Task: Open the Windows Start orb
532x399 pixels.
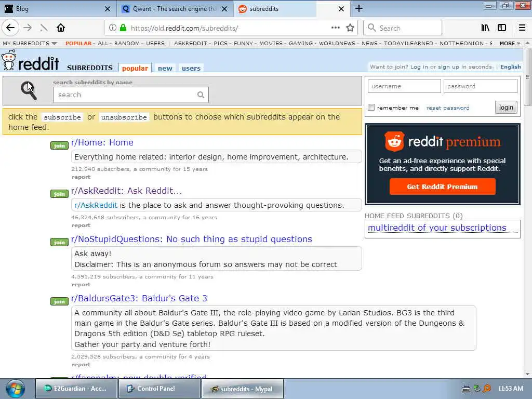Action: point(15,389)
